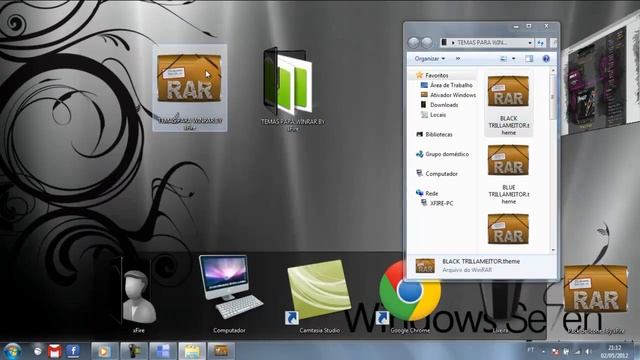Open the xFire user shortcut on desktop
Image resolution: width=640 pixels, height=360 pixels.
pyautogui.click(x=139, y=291)
